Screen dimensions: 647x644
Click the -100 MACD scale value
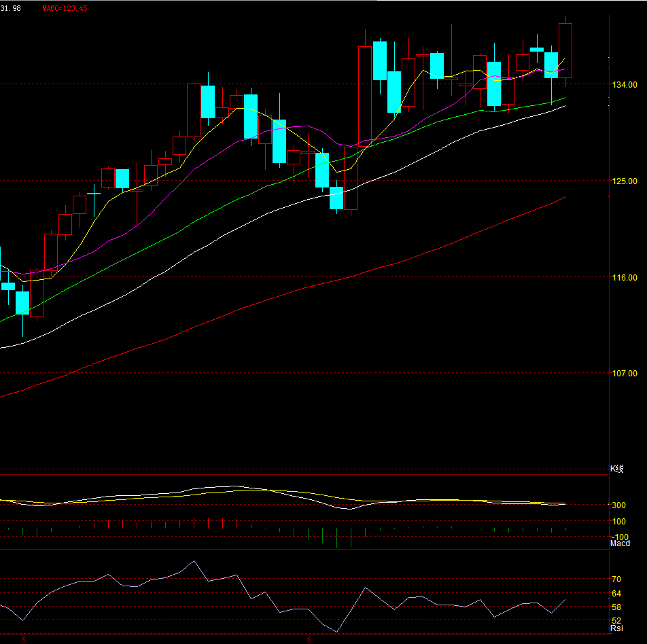pyautogui.click(x=619, y=537)
